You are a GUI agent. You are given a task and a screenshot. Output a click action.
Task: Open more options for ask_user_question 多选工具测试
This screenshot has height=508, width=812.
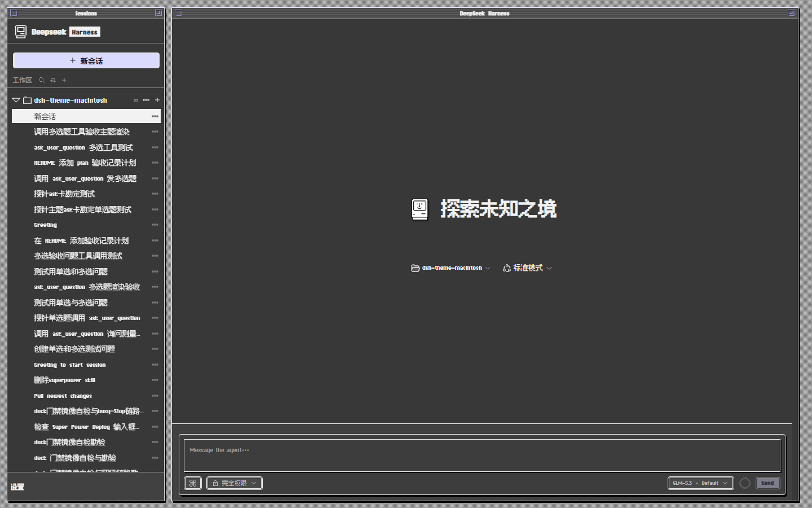coord(155,147)
